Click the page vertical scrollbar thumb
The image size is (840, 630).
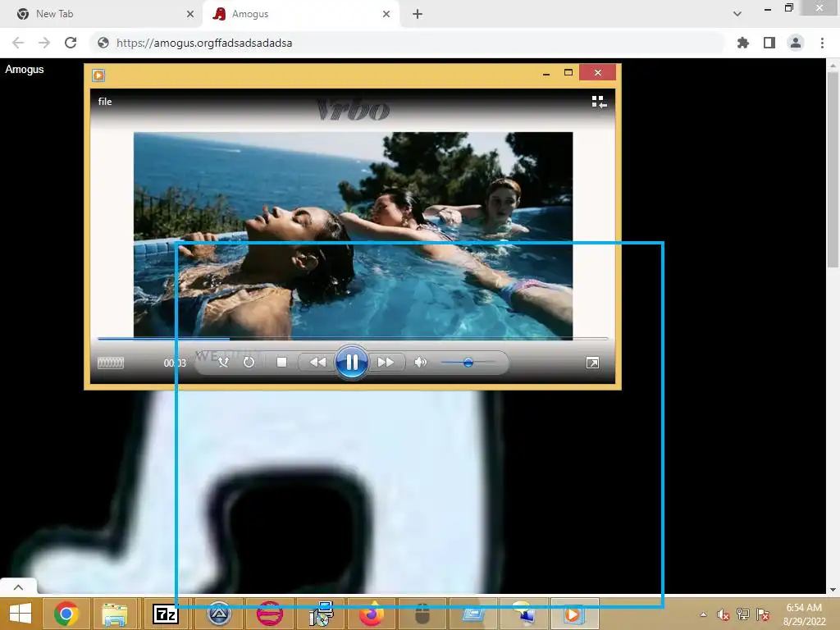click(x=833, y=169)
